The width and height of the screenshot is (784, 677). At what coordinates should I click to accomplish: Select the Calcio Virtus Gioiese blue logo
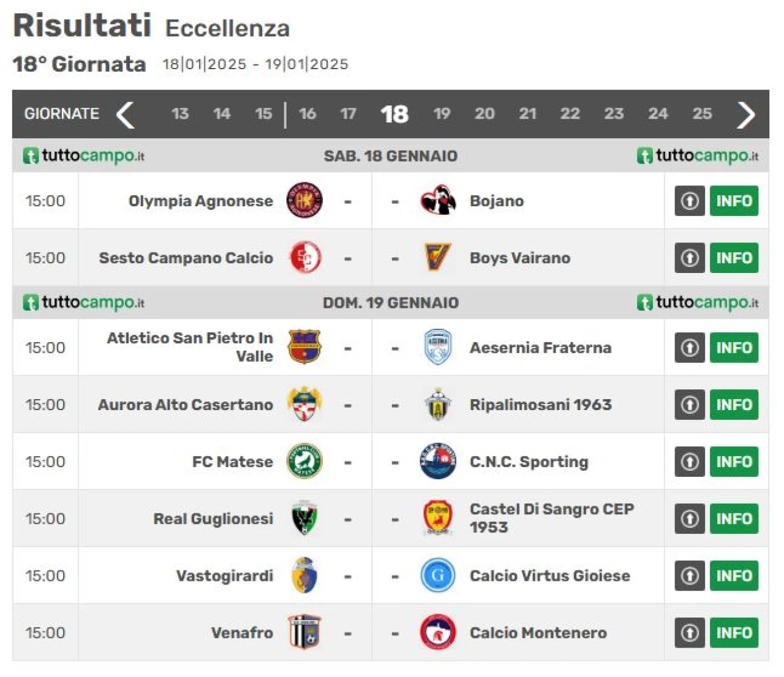pos(438,575)
